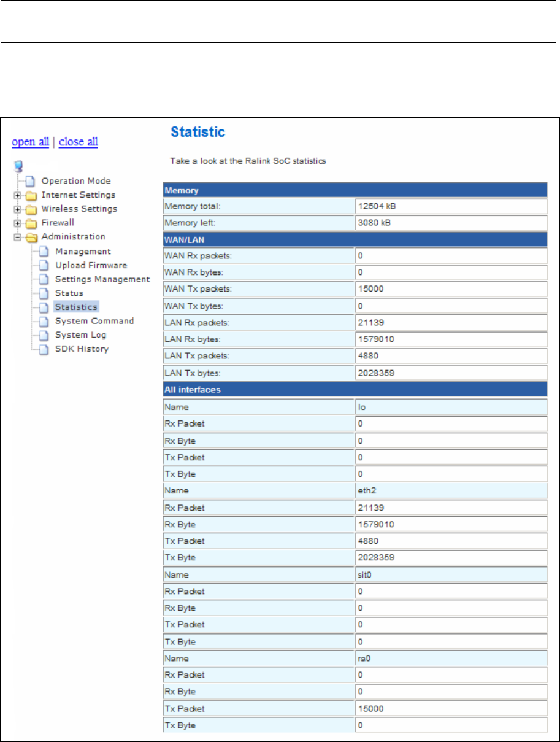Click the Wireless Settings folder icon
The width and height of the screenshot is (560, 742).
[x=31, y=209]
